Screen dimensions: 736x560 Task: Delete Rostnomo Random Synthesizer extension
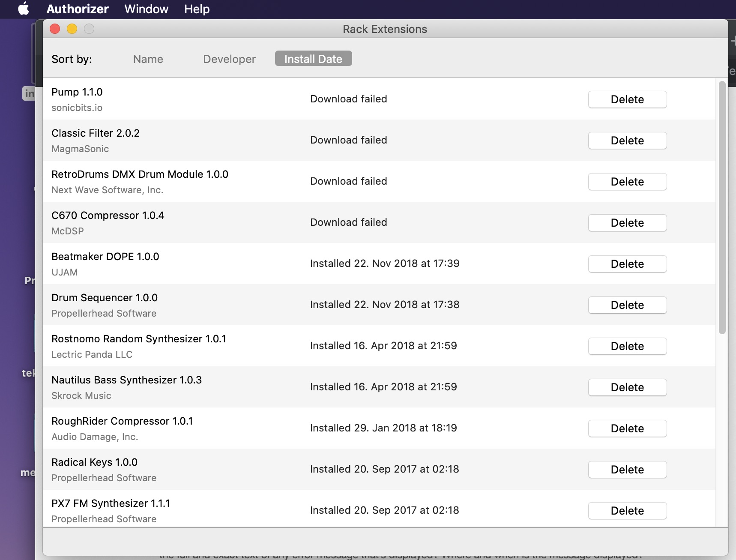[x=627, y=346]
